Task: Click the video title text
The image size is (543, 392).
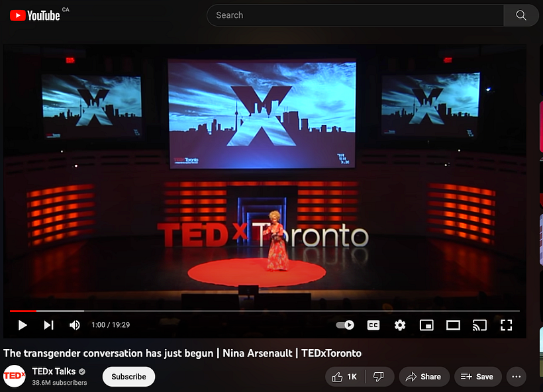Action: coord(182,353)
